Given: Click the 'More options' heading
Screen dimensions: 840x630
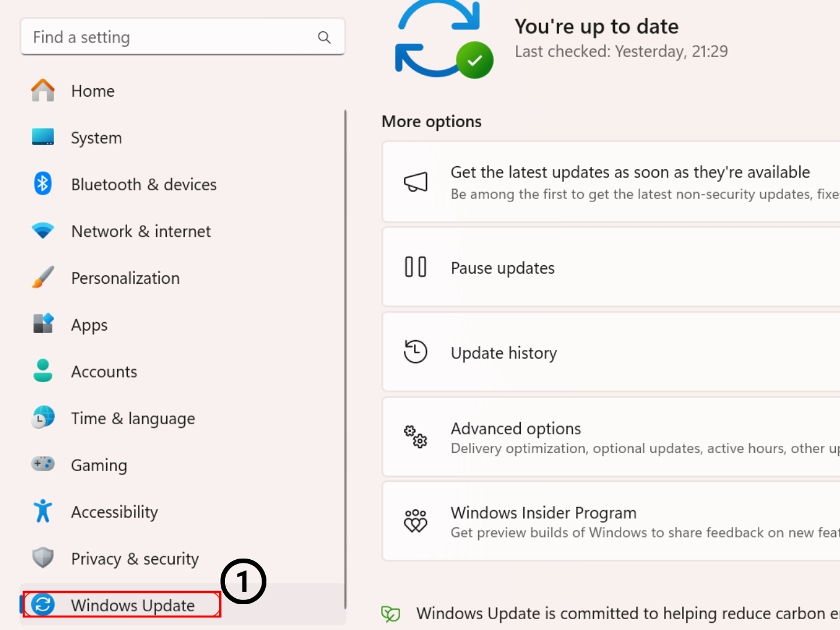Looking at the screenshot, I should (x=431, y=121).
